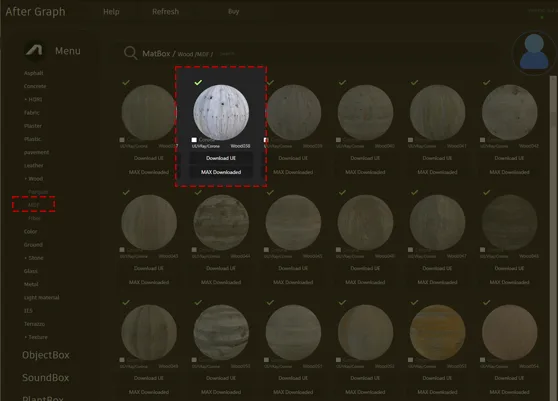Click the green checkmark above Wood037
Image resolution: width=558 pixels, height=401 pixels.
126,83
